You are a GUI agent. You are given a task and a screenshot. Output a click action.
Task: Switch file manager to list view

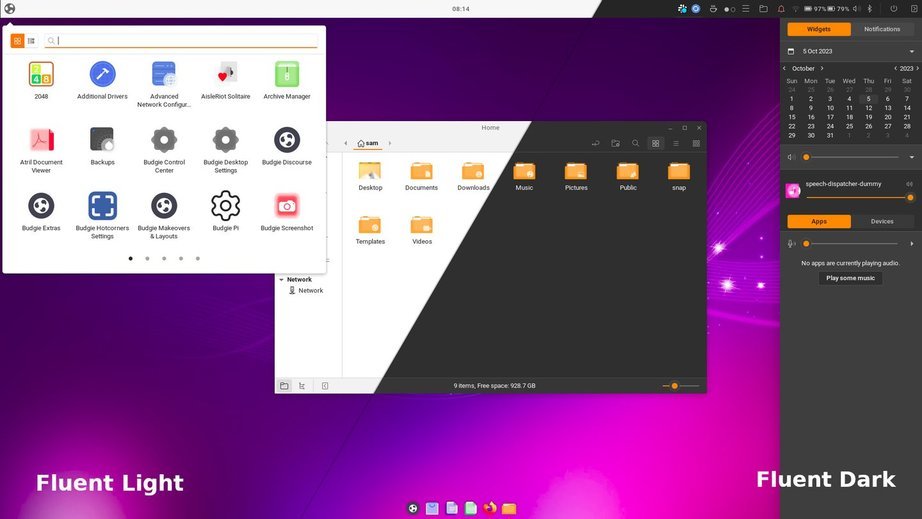click(x=676, y=143)
